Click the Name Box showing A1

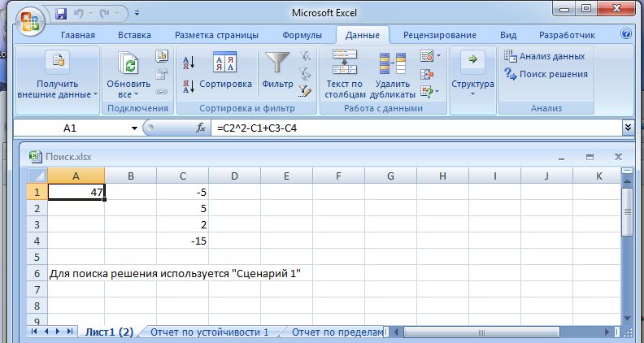[x=72, y=128]
